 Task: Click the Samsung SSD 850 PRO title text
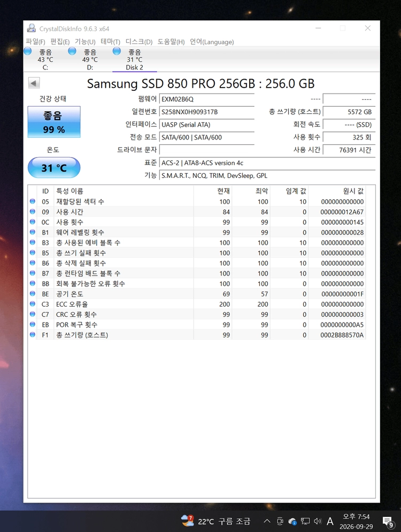pos(200,83)
